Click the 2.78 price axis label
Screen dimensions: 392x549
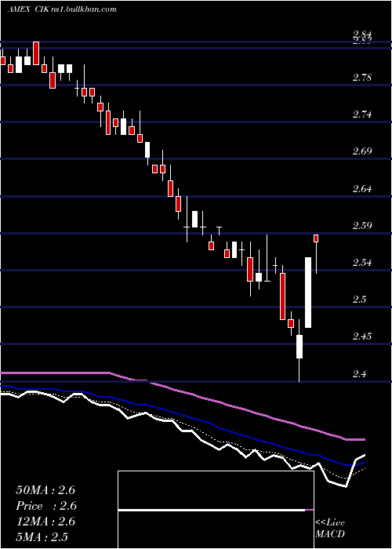pyautogui.click(x=362, y=78)
